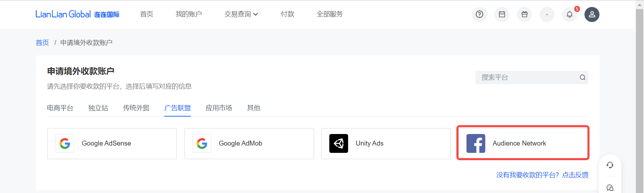Image resolution: width=644 pixels, height=193 pixels.
Task: Open the notification bell icon
Action: pos(570,14)
